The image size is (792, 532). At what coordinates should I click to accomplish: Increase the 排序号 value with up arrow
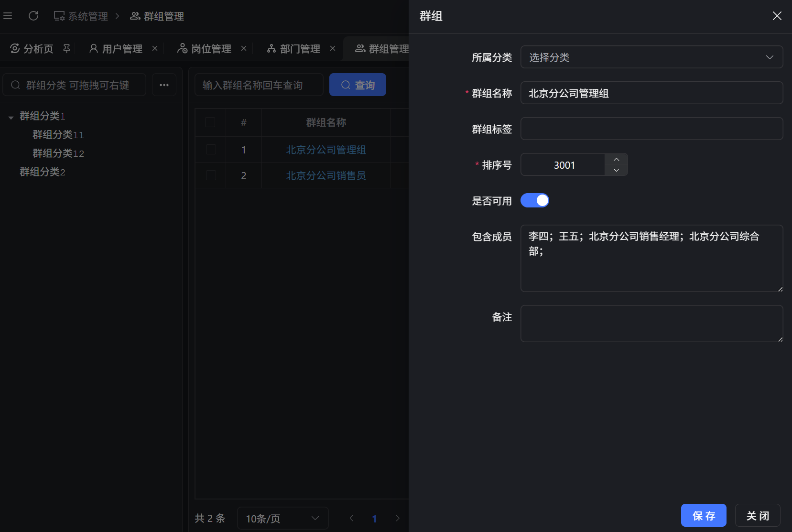pos(616,159)
